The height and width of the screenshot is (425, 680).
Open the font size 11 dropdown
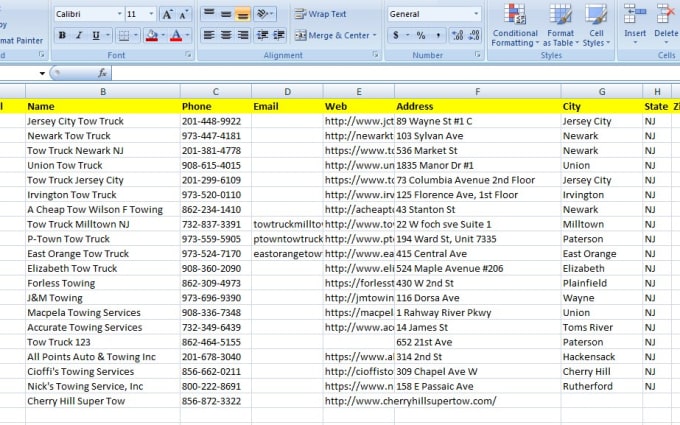pos(151,14)
